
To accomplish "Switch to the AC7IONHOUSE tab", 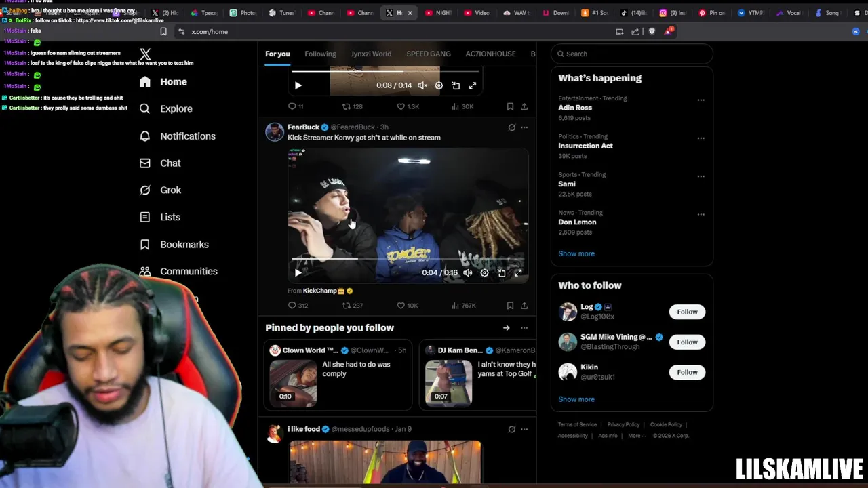I will click(490, 54).
